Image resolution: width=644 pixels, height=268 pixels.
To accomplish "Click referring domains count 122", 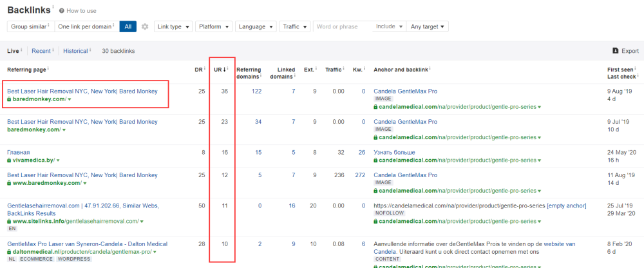I will point(256,91).
